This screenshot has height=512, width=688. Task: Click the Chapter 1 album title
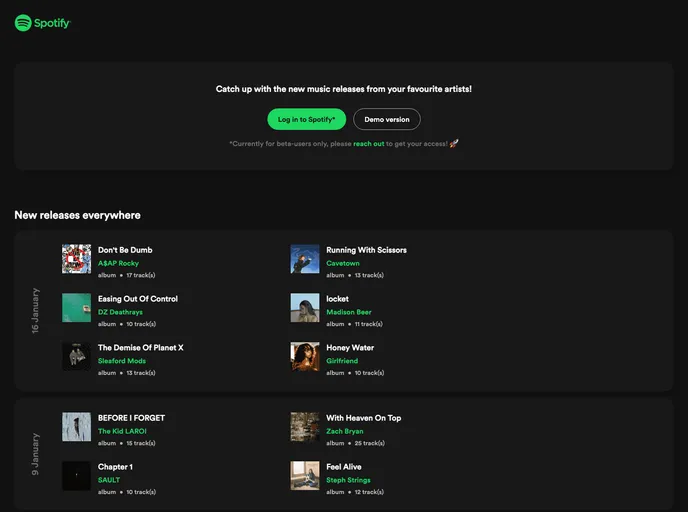point(115,467)
